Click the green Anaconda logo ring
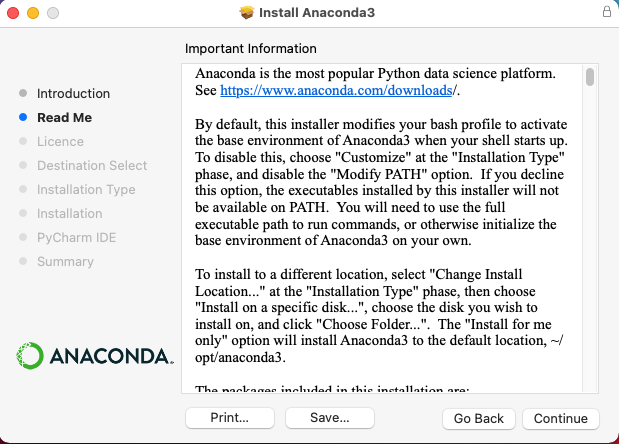 [30, 356]
